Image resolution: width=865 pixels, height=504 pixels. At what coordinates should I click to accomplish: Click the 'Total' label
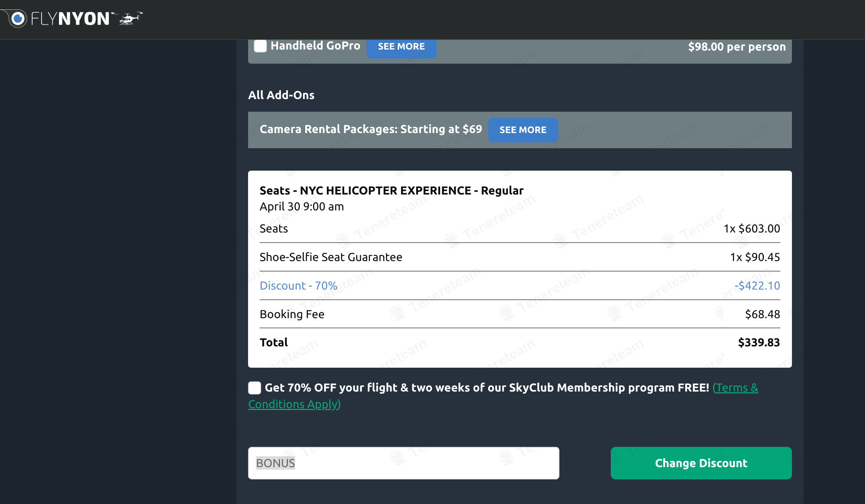point(274,342)
